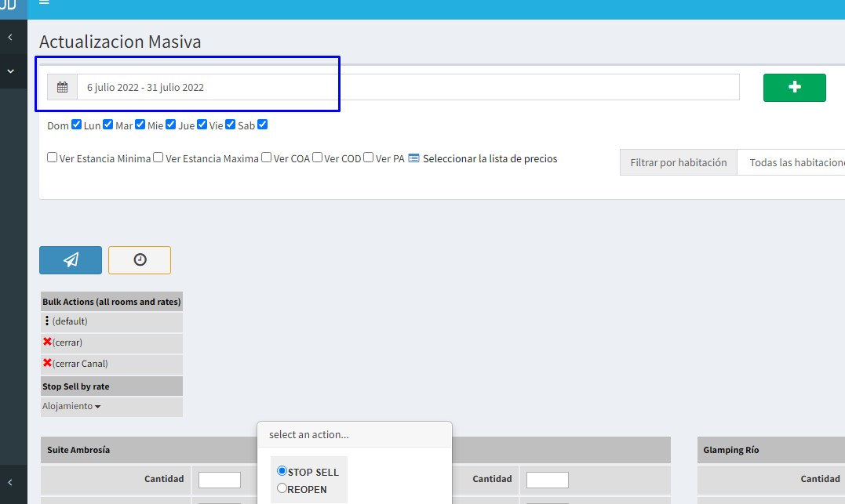Enable Ver Estancia Minima checkbox
Viewport: 845px width, 504px height.
coord(53,158)
